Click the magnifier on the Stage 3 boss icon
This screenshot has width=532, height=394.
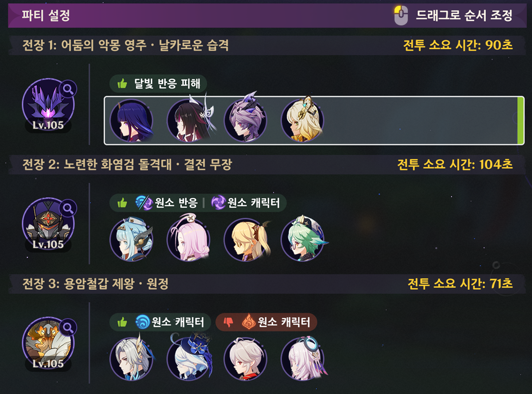pos(68,327)
